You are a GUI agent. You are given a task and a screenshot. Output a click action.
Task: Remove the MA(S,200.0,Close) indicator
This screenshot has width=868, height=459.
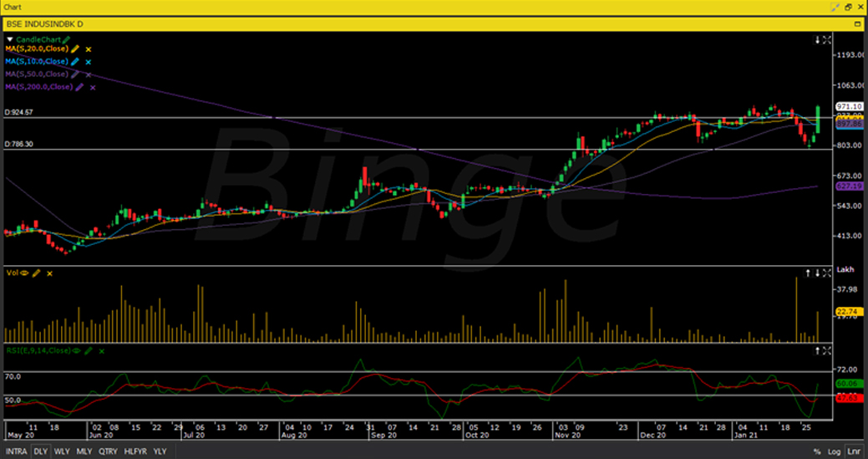pos(93,88)
